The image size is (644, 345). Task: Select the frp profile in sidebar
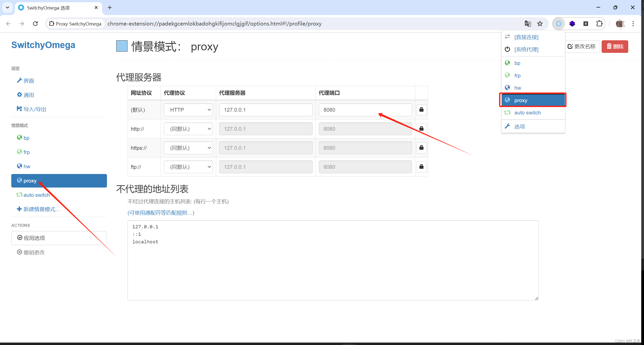pos(59,152)
